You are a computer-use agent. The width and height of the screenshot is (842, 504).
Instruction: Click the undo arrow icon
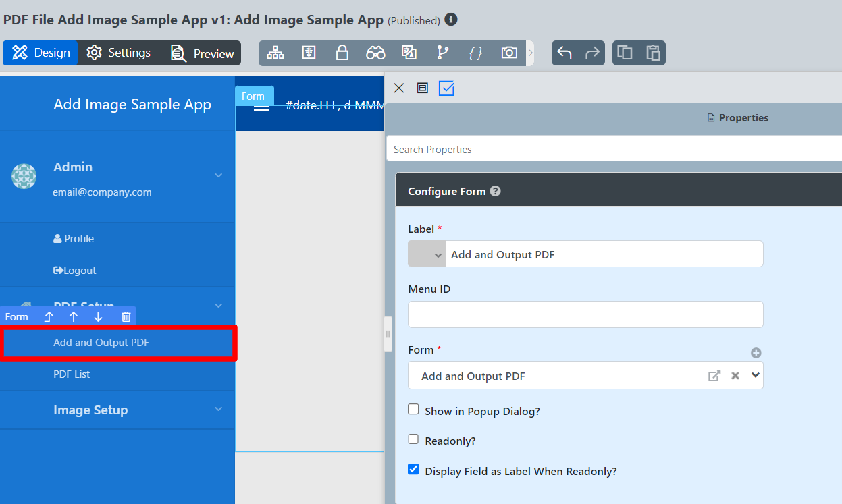(x=564, y=53)
